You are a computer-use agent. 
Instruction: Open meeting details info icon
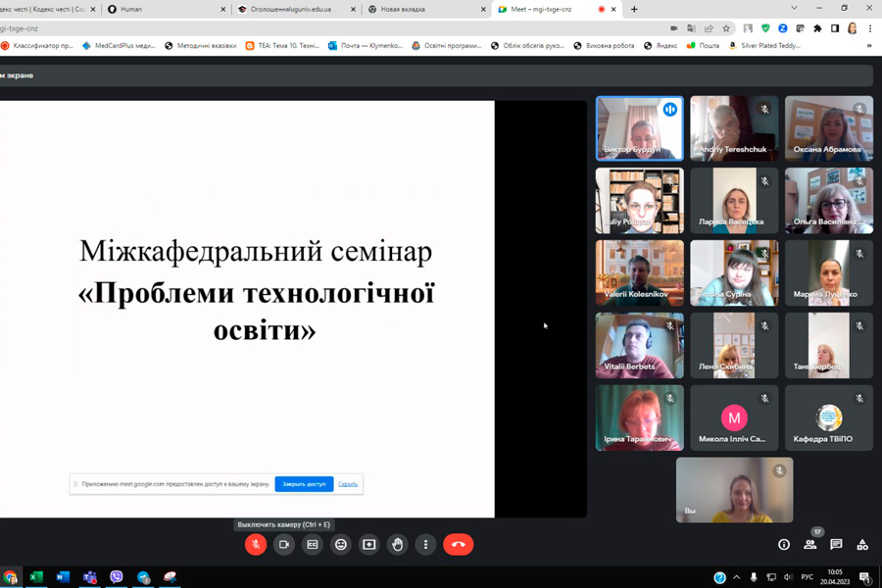784,545
